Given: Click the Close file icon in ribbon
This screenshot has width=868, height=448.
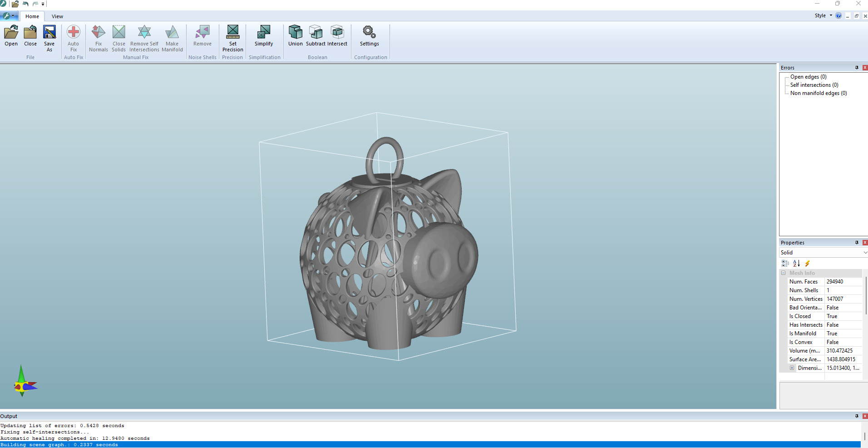Looking at the screenshot, I should (30, 36).
